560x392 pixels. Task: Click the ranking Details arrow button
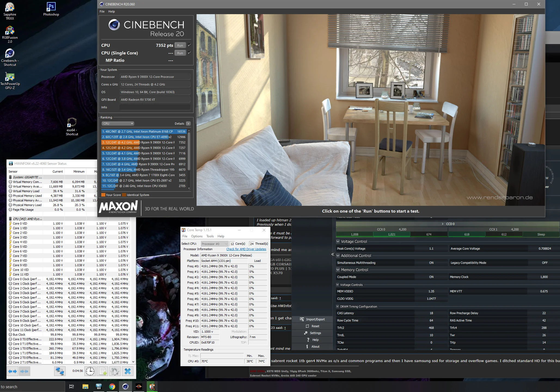[188, 124]
